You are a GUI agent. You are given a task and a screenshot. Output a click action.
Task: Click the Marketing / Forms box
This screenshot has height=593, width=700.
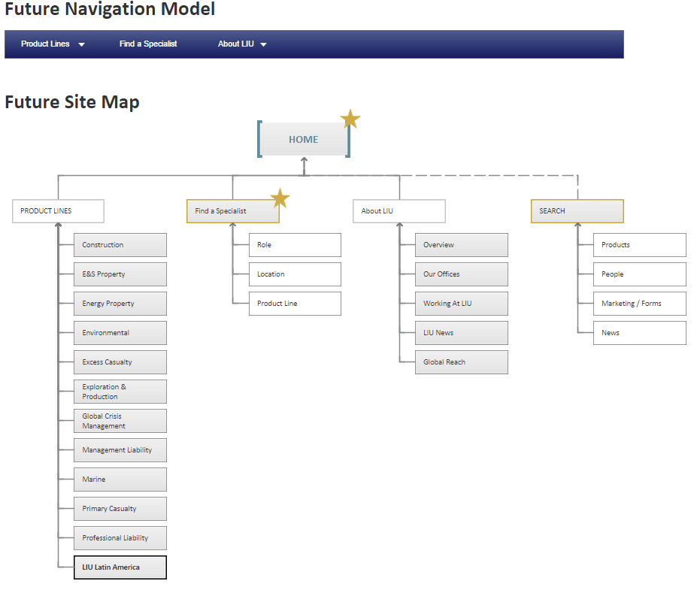pyautogui.click(x=640, y=304)
